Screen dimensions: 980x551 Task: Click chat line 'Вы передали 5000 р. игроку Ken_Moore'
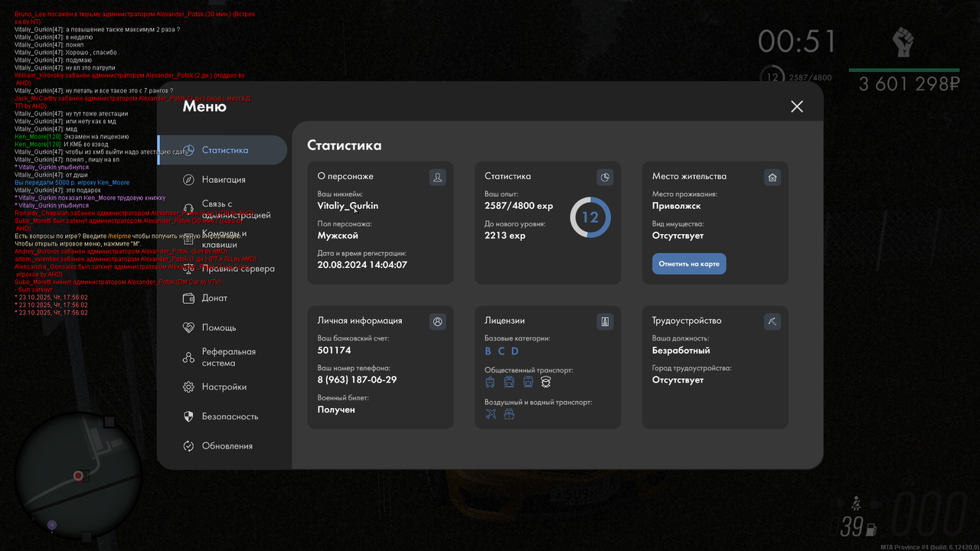pyautogui.click(x=72, y=182)
